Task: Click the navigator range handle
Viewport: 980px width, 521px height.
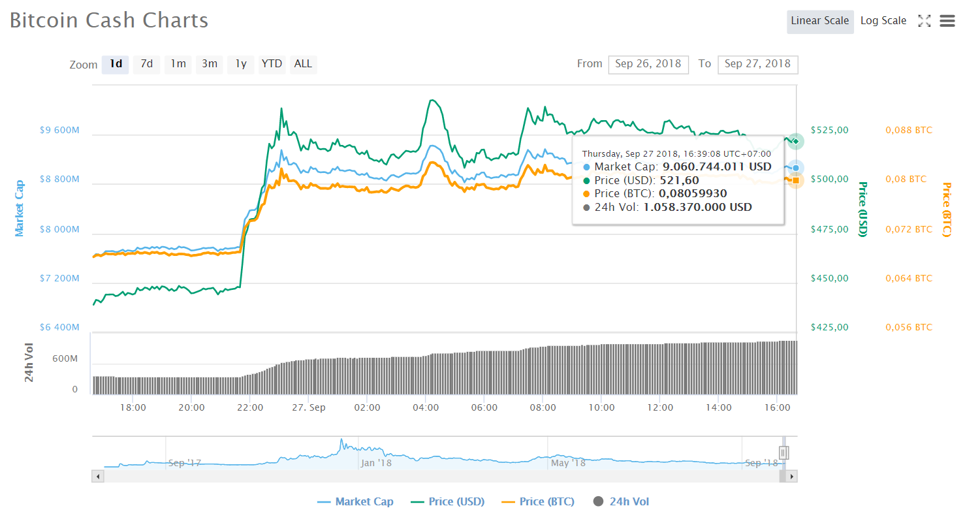Action: click(x=784, y=452)
